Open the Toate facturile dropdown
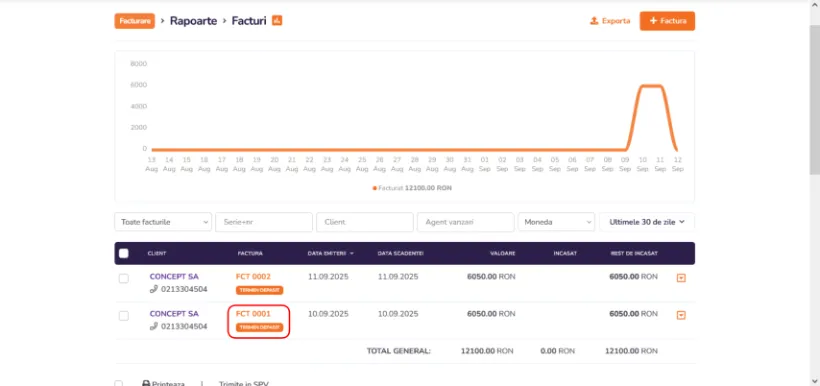Screen dimensions: 820x386 pos(163,222)
